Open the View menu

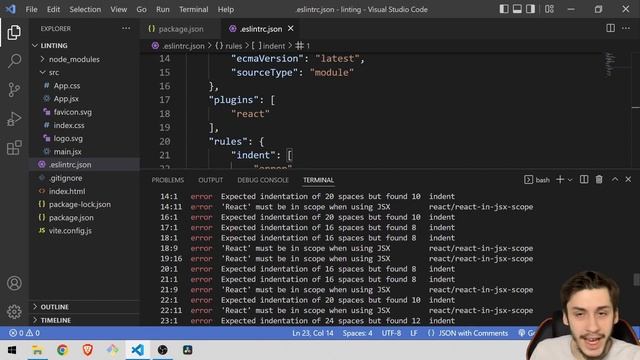(118, 9)
